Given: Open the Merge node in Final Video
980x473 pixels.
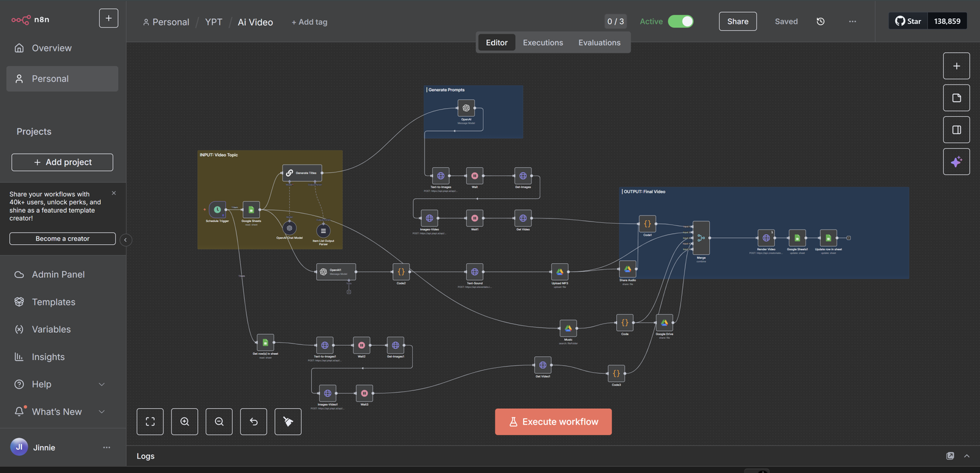Looking at the screenshot, I should (x=701, y=237).
